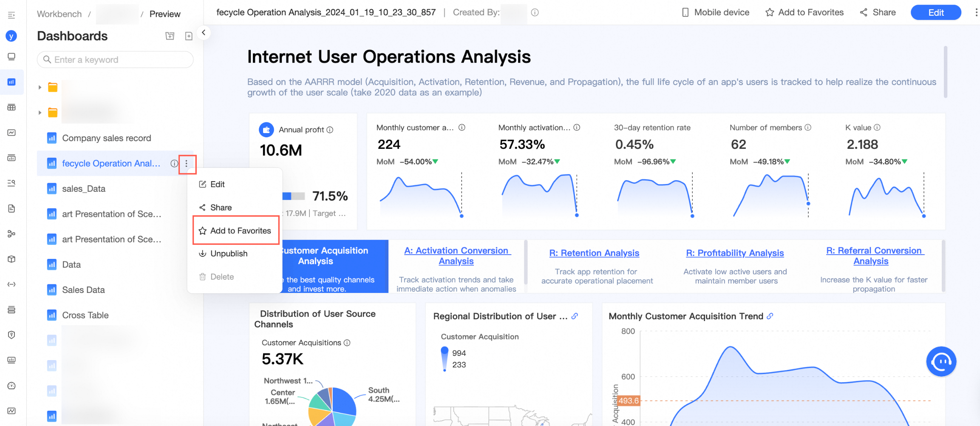The image size is (980, 426).
Task: Open Company sales record dashboard
Action: coord(106,138)
